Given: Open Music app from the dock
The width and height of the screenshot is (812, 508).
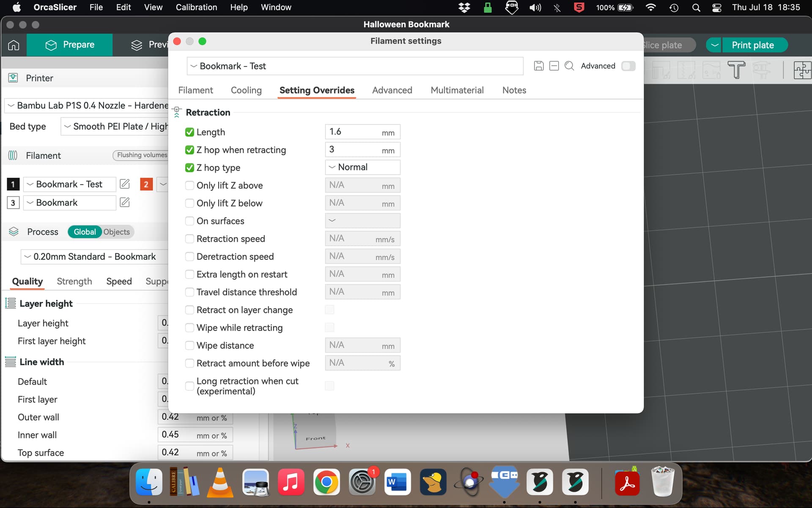Looking at the screenshot, I should 291,482.
